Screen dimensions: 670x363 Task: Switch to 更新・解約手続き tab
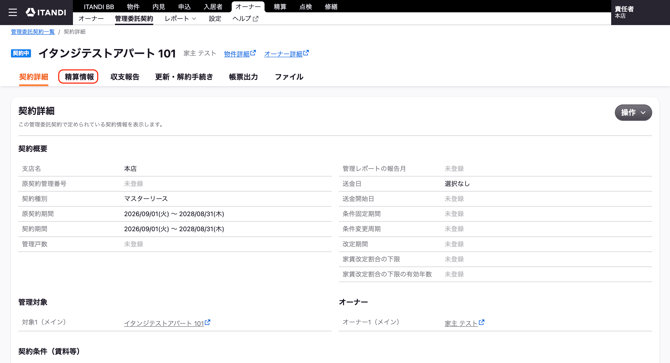pos(184,77)
